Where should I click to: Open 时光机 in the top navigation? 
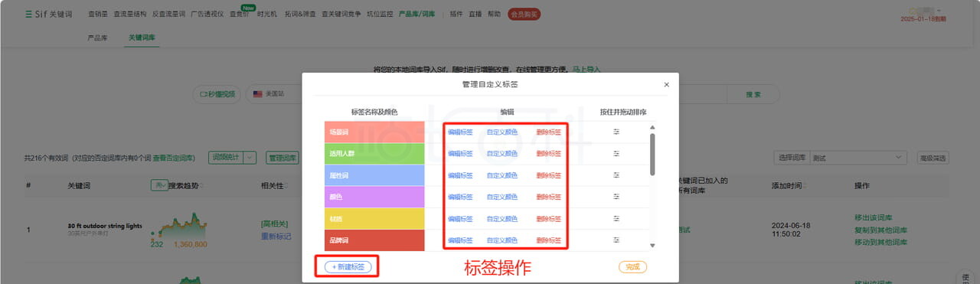coord(267,14)
